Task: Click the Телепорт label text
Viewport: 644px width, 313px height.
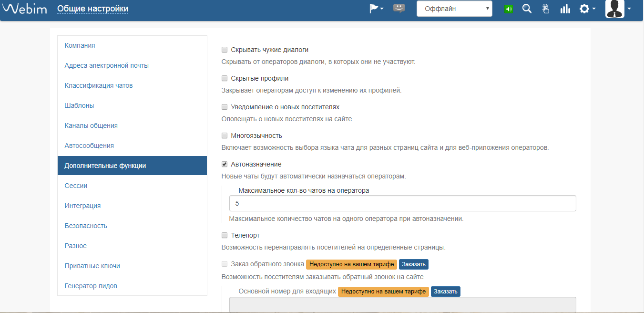Action: tap(245, 235)
